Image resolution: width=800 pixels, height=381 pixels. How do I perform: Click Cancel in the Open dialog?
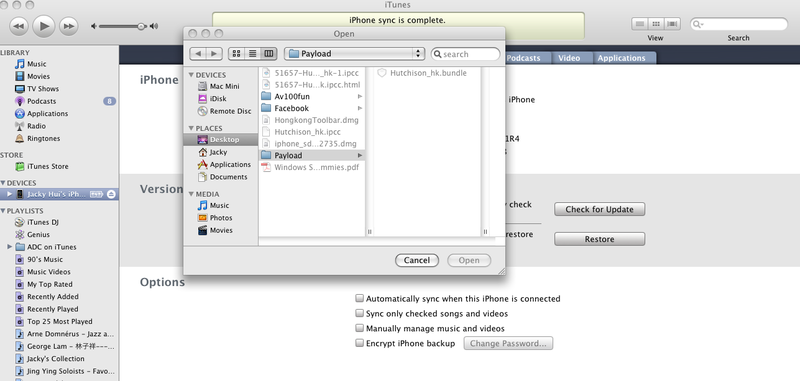[x=417, y=260]
